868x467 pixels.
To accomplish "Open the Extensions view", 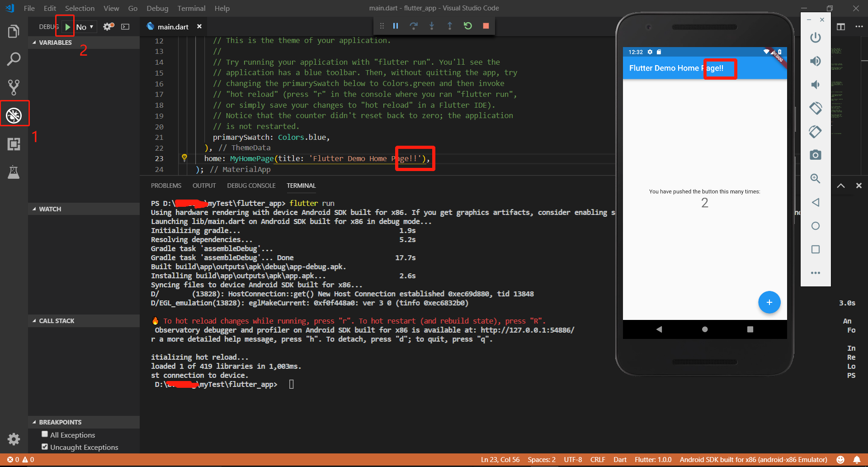I will click(14, 144).
